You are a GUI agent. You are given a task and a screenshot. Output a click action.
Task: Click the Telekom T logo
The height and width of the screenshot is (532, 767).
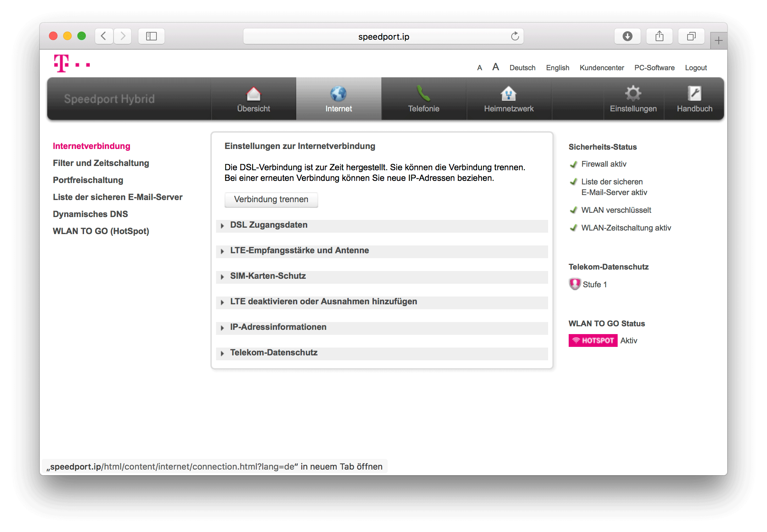click(62, 64)
